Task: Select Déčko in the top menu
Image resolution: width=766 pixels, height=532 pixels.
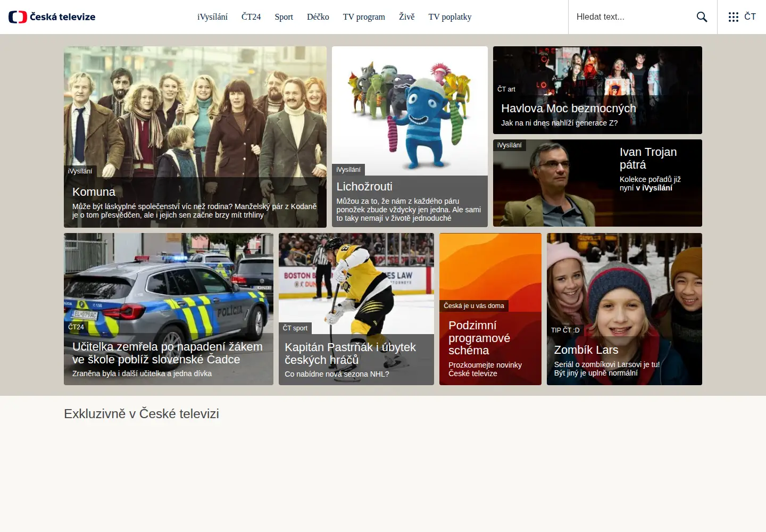Action: click(x=318, y=17)
